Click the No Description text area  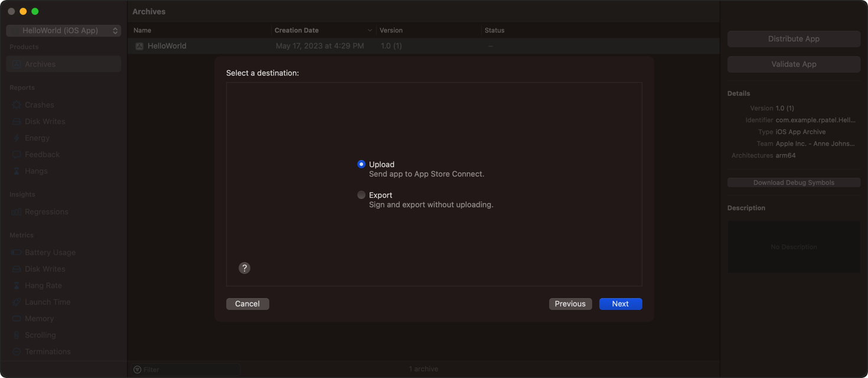coord(794,247)
